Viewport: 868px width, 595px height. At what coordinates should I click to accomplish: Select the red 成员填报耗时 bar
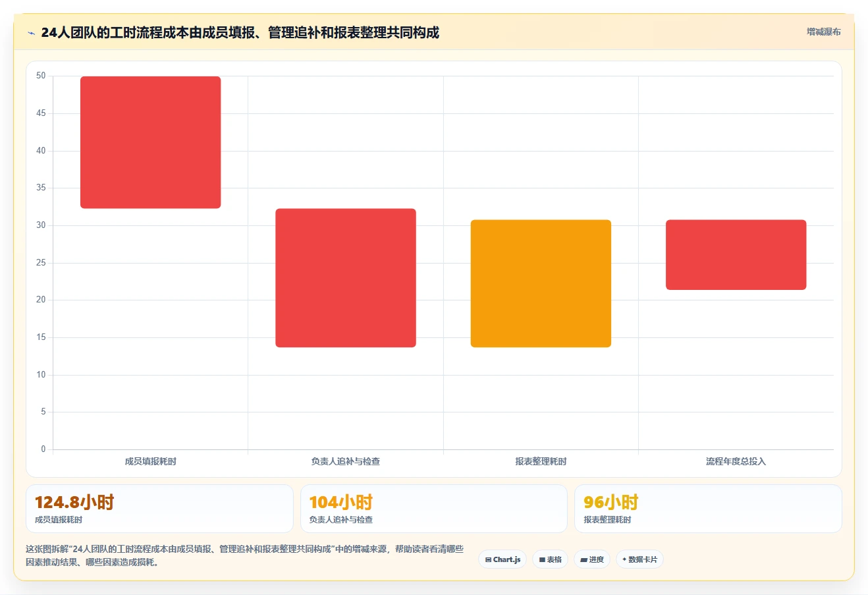pyautogui.click(x=151, y=142)
